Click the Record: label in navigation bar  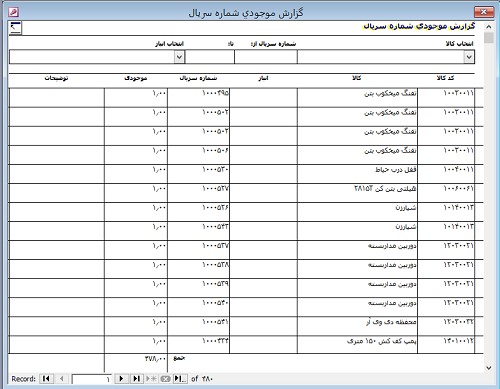pyautogui.click(x=23, y=379)
